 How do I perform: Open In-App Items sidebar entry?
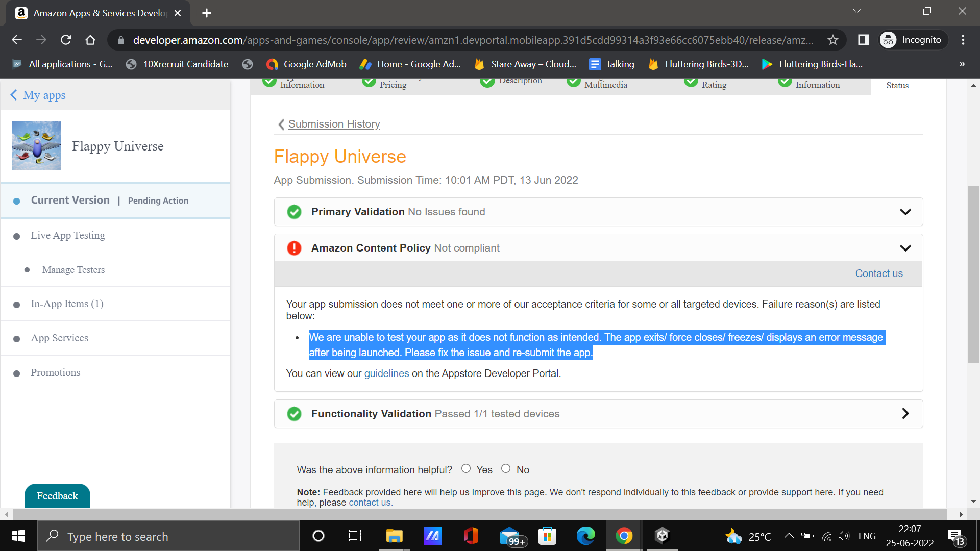pyautogui.click(x=67, y=304)
